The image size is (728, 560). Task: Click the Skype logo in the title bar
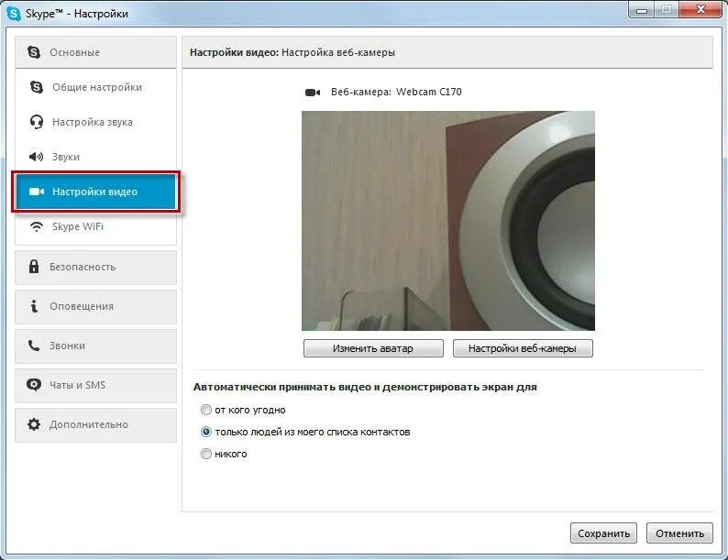click(x=14, y=14)
